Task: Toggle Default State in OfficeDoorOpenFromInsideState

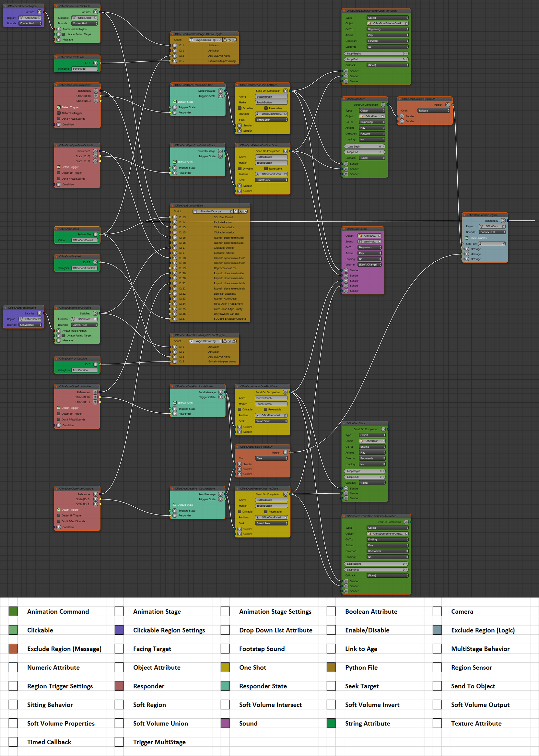Action: point(175,102)
